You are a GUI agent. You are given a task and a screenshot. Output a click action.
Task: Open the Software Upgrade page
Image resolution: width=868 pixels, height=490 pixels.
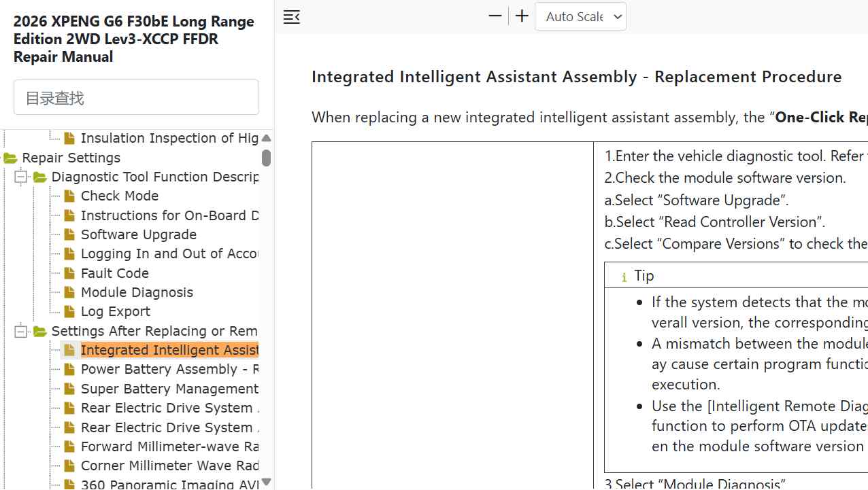coord(139,234)
